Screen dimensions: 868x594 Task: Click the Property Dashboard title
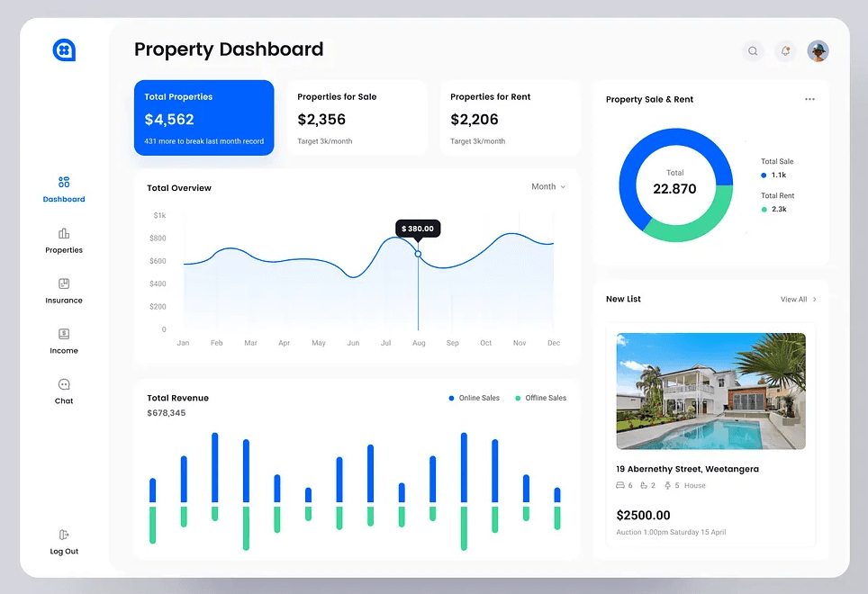coord(229,49)
